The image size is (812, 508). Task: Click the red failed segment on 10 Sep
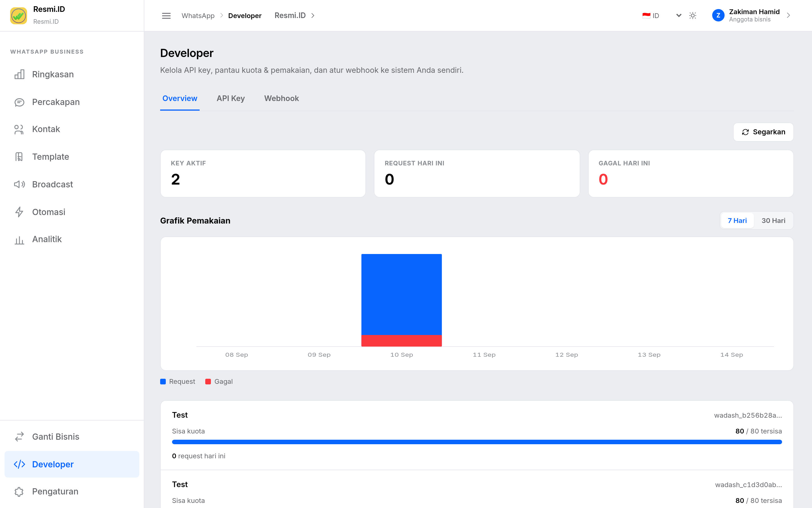[401, 341]
